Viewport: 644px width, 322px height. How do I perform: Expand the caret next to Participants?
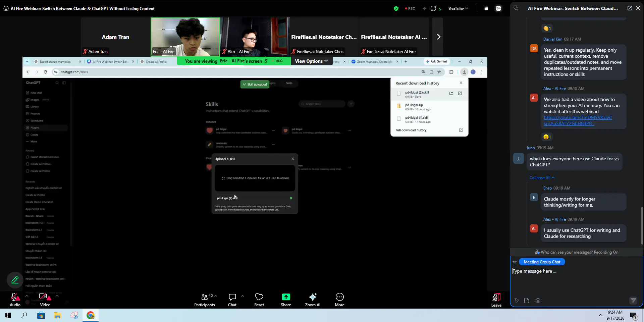tap(216, 296)
